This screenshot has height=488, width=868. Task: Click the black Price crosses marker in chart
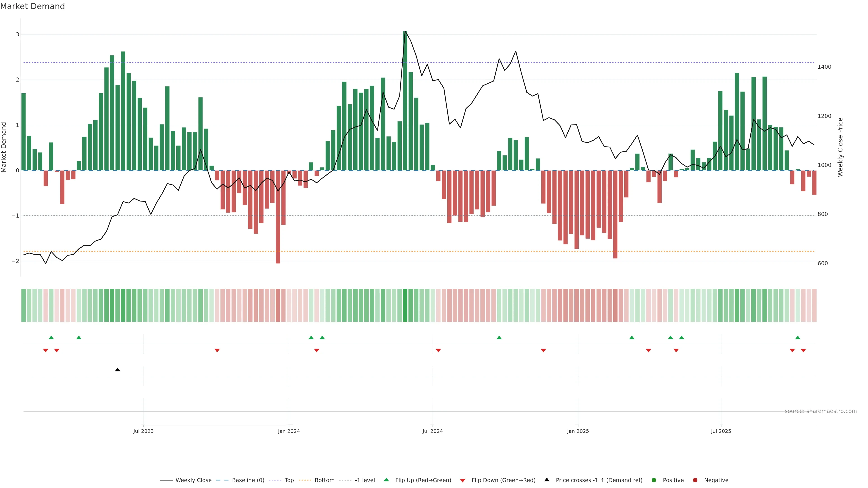point(117,370)
